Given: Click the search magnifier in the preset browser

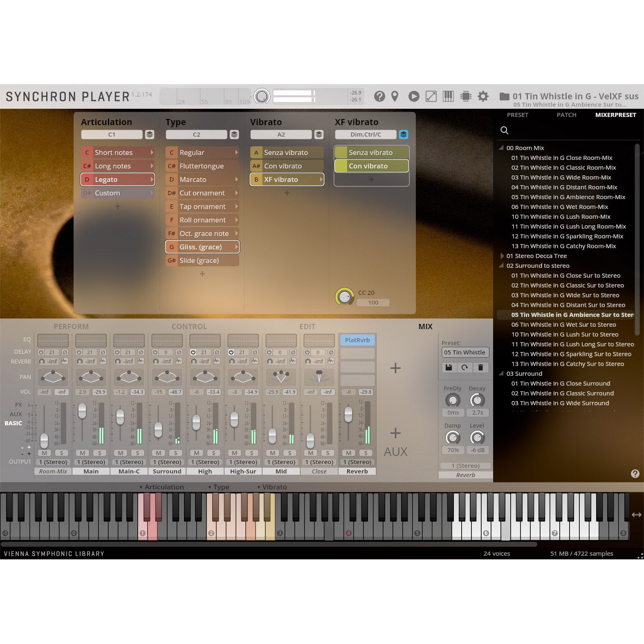Looking at the screenshot, I should tap(505, 130).
